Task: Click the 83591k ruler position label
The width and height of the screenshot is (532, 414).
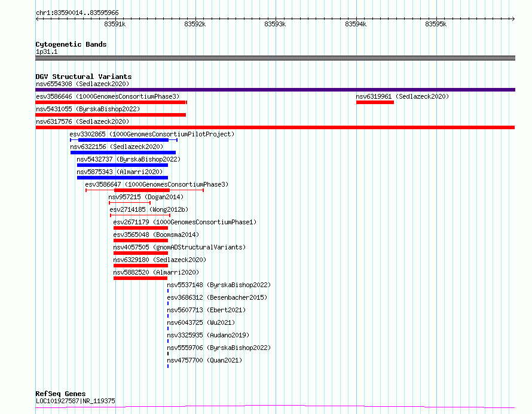Action: coord(115,24)
